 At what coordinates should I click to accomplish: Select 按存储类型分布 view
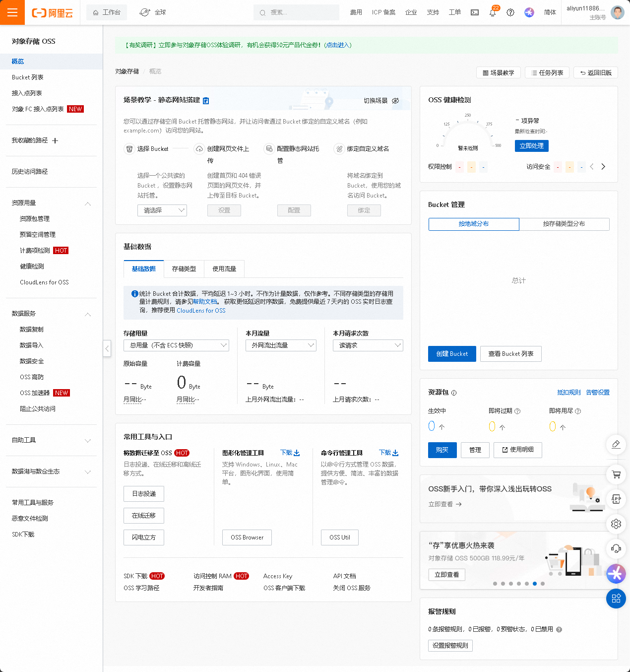click(x=564, y=224)
